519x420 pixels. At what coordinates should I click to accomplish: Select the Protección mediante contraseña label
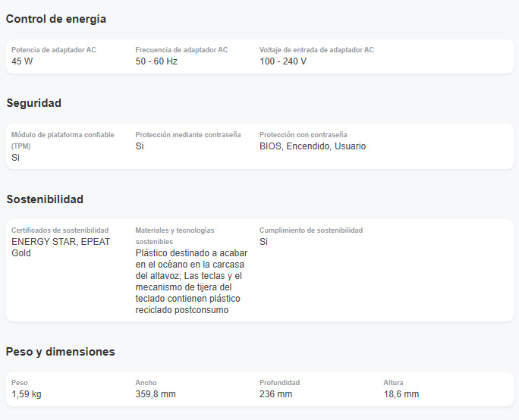[x=187, y=135]
